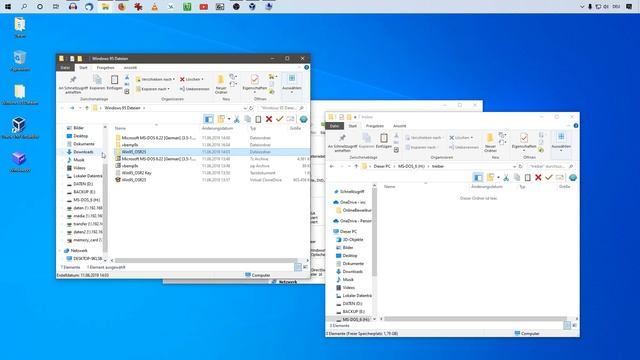
Task: Switch to Ansicht tab in Windows 95 Dateien
Action: (130, 67)
